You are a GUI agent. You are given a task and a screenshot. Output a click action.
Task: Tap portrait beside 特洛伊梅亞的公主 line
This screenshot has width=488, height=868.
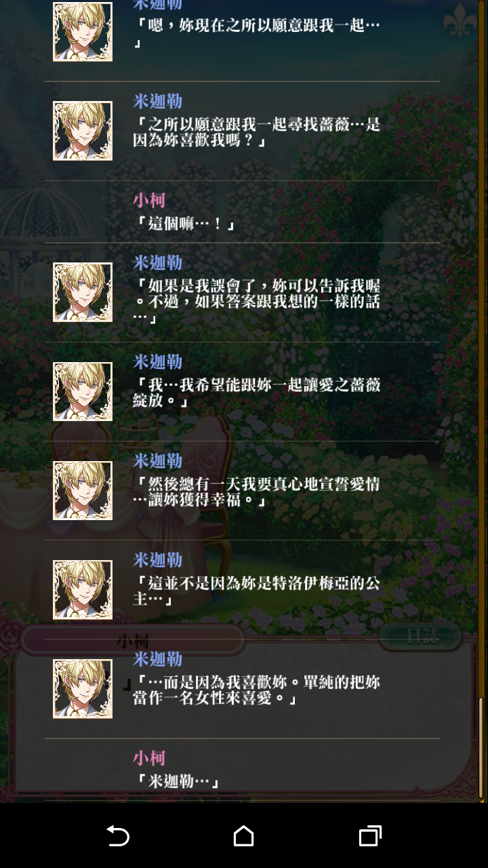(x=83, y=589)
